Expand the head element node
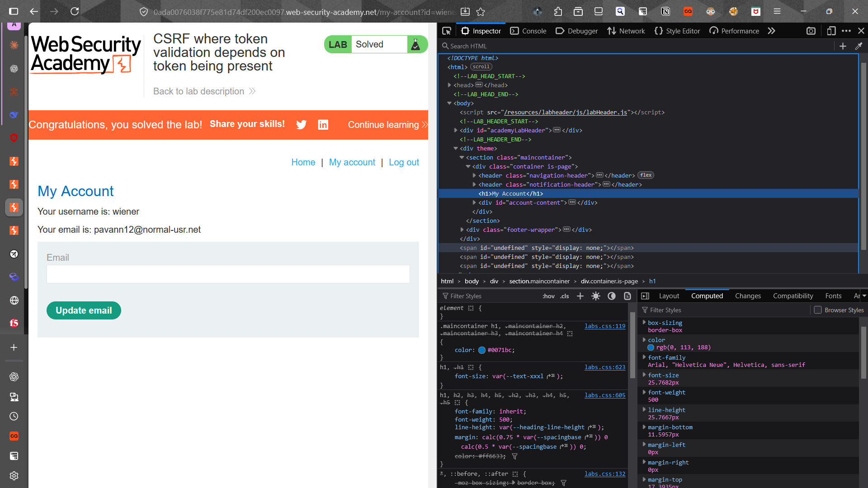This screenshot has width=868, height=488. pyautogui.click(x=449, y=85)
